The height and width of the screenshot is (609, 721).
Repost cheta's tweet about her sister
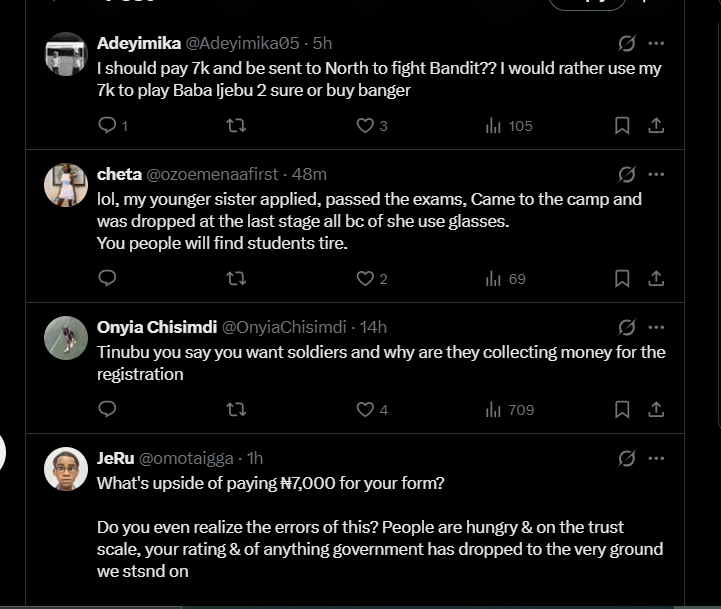(x=236, y=279)
